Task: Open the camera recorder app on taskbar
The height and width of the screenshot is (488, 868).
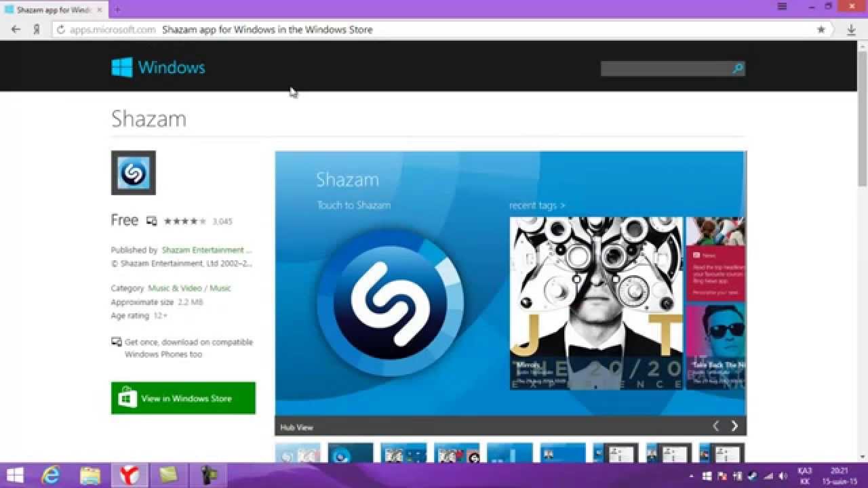Action: (208, 475)
